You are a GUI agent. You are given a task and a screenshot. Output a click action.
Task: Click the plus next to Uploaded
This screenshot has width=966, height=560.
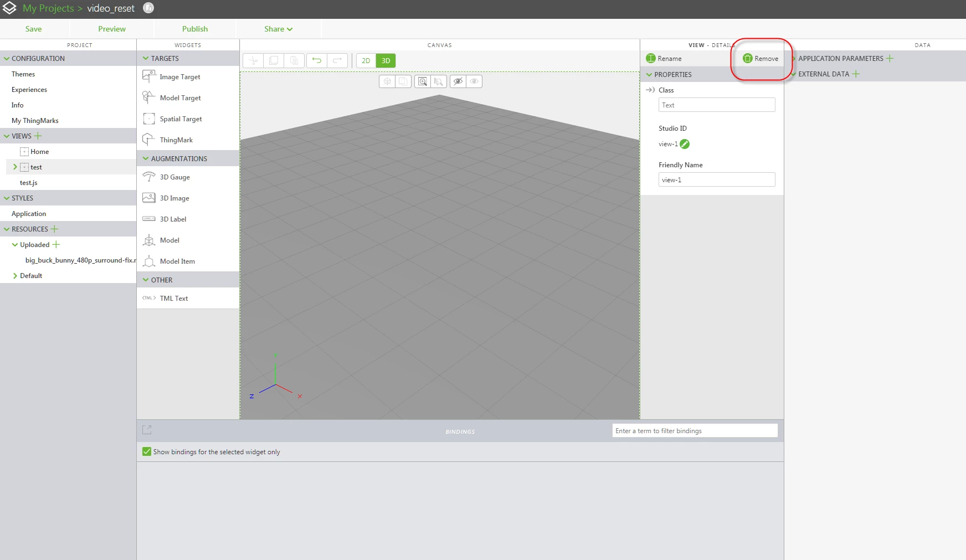56,244
